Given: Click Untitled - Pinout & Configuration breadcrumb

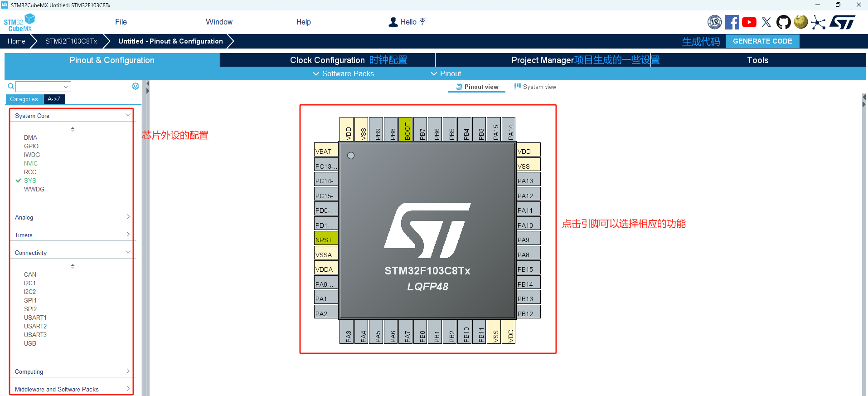Looking at the screenshot, I should coord(170,41).
